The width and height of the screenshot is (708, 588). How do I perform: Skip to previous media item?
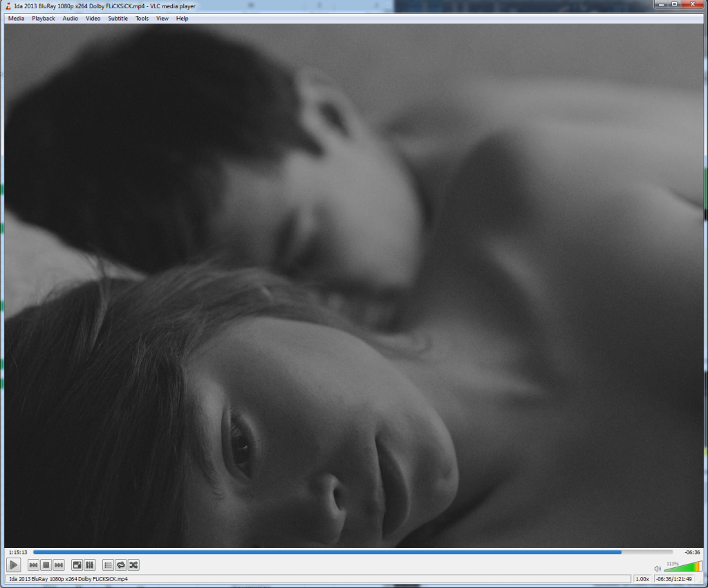(33, 565)
